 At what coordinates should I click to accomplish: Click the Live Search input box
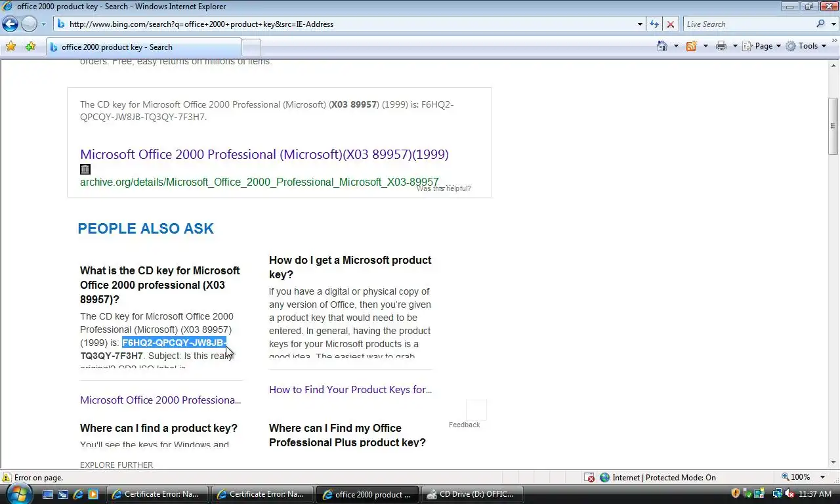[x=748, y=24]
